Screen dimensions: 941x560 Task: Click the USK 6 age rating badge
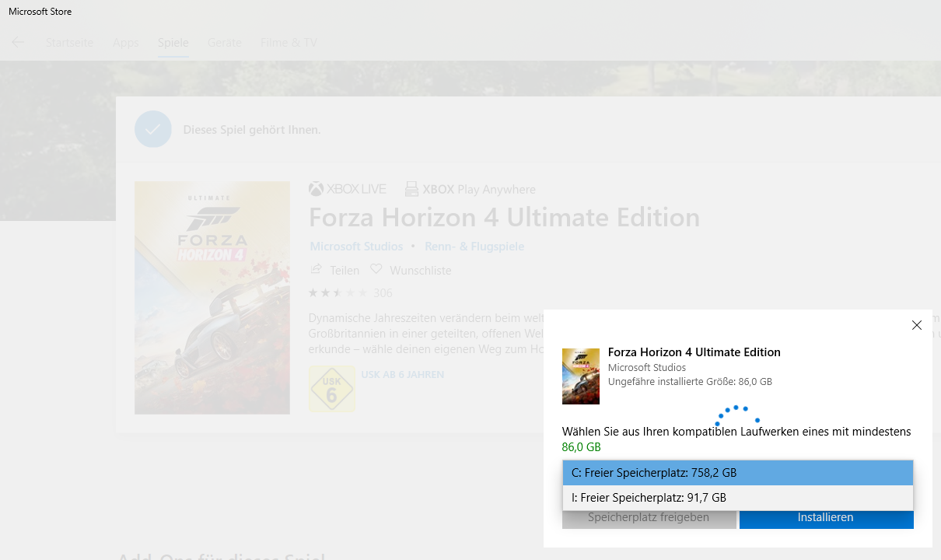332,389
